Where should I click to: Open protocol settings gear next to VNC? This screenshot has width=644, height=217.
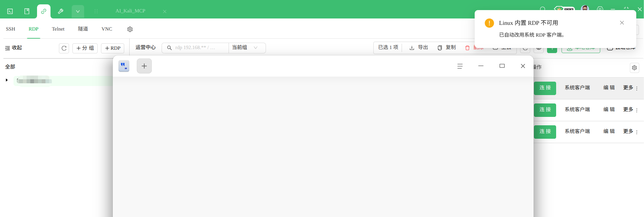pyautogui.click(x=130, y=29)
